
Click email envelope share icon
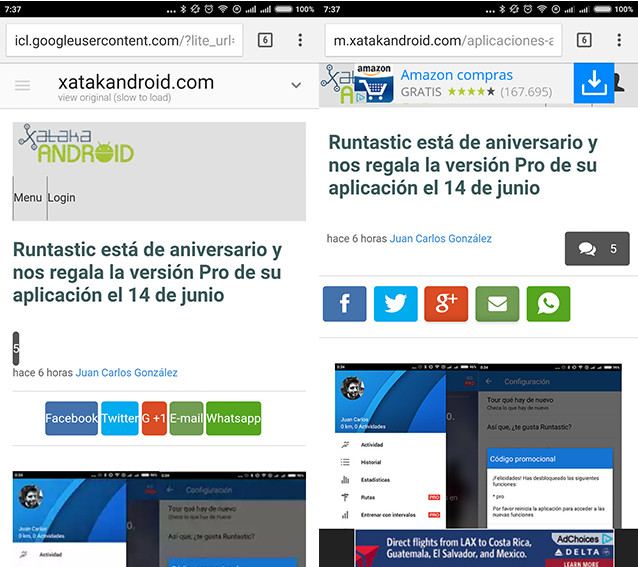(x=497, y=304)
